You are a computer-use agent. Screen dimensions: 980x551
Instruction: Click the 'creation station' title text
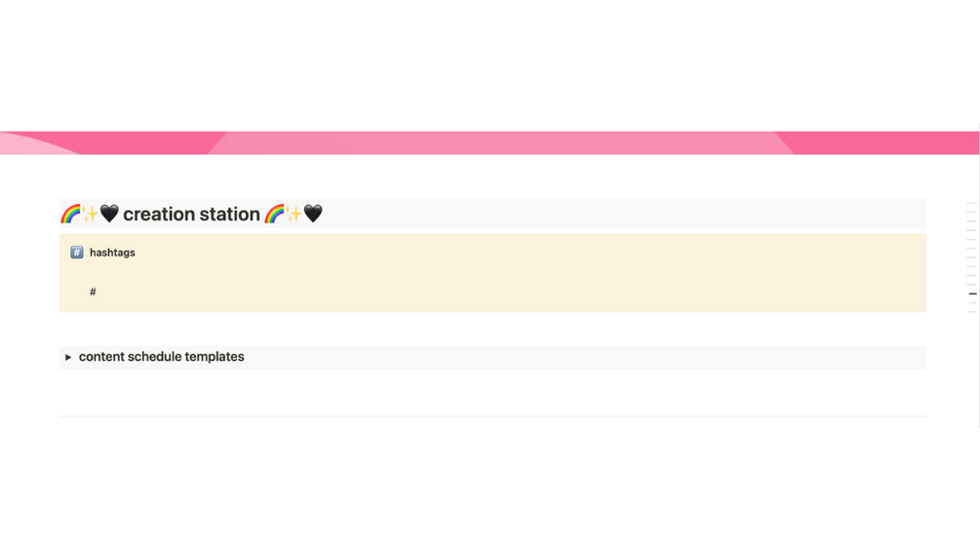pos(191,215)
